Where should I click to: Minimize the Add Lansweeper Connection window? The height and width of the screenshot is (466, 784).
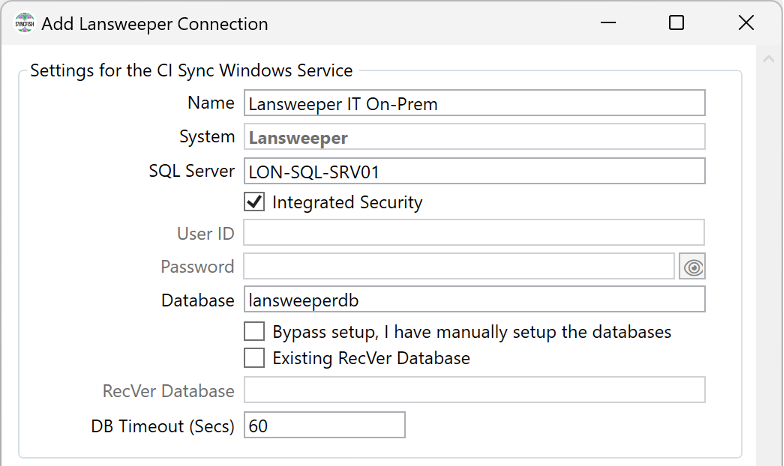[x=608, y=23]
